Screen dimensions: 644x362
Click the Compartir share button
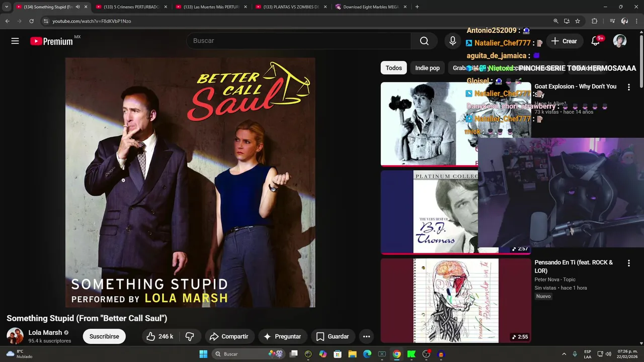click(229, 336)
